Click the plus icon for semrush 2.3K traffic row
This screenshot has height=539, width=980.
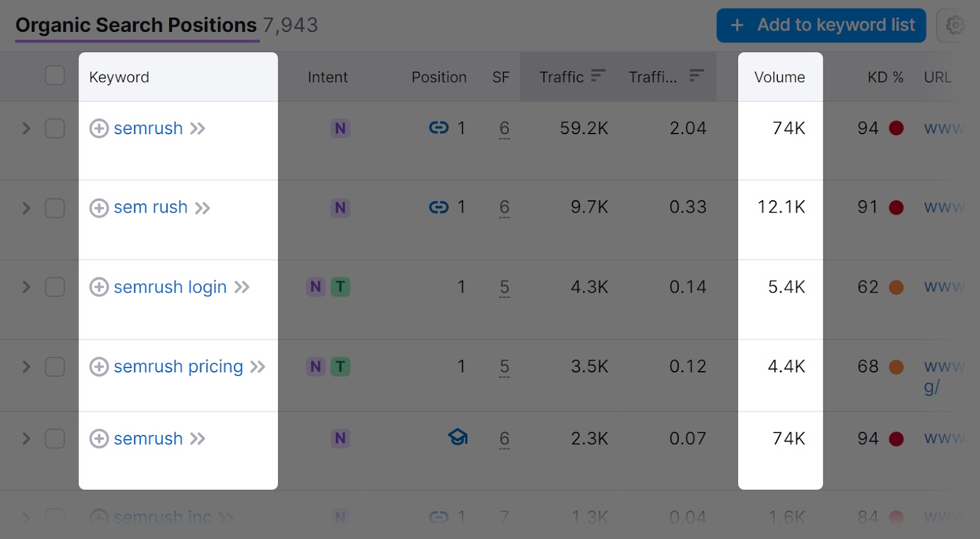tap(99, 439)
